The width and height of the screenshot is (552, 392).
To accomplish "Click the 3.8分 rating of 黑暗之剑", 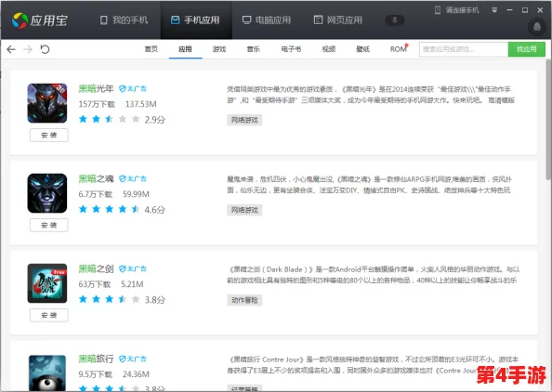I will click(155, 300).
